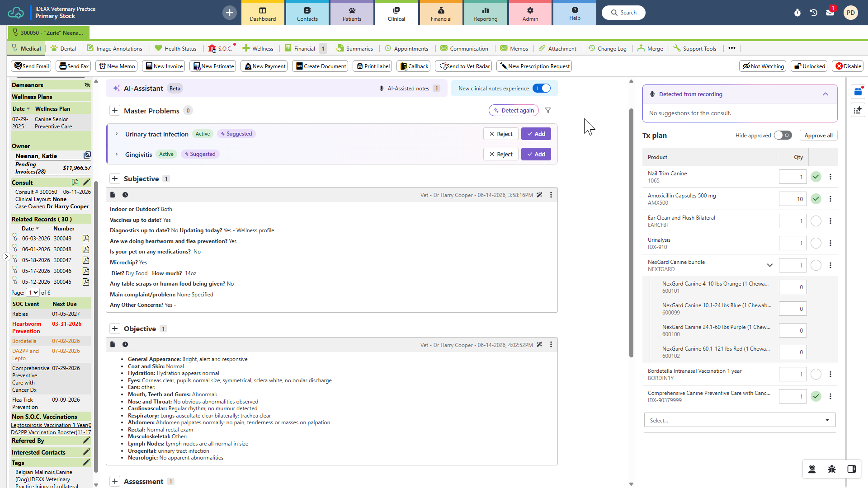
Task: Open the Tx plan product Select dropdown
Action: 740,420
